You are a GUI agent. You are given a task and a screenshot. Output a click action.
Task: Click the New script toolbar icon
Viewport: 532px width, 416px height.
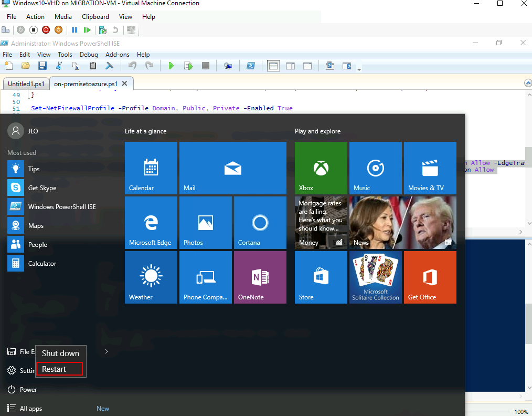pyautogui.click(x=9, y=66)
